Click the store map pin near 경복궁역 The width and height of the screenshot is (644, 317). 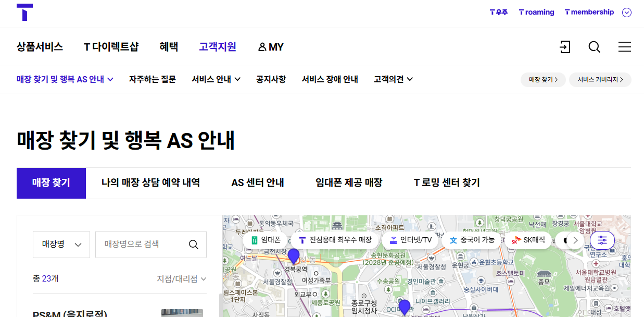[x=294, y=257]
